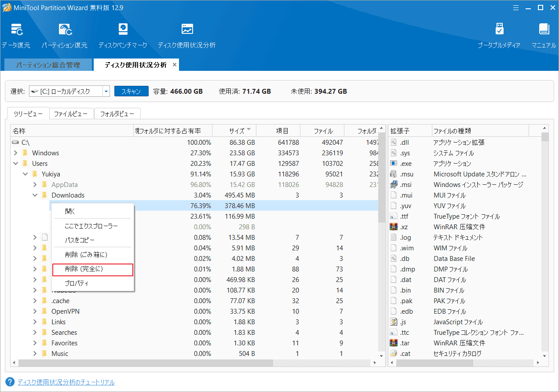Sort by the サイズ column header
Screen dimensions: 559x392
[x=234, y=131]
